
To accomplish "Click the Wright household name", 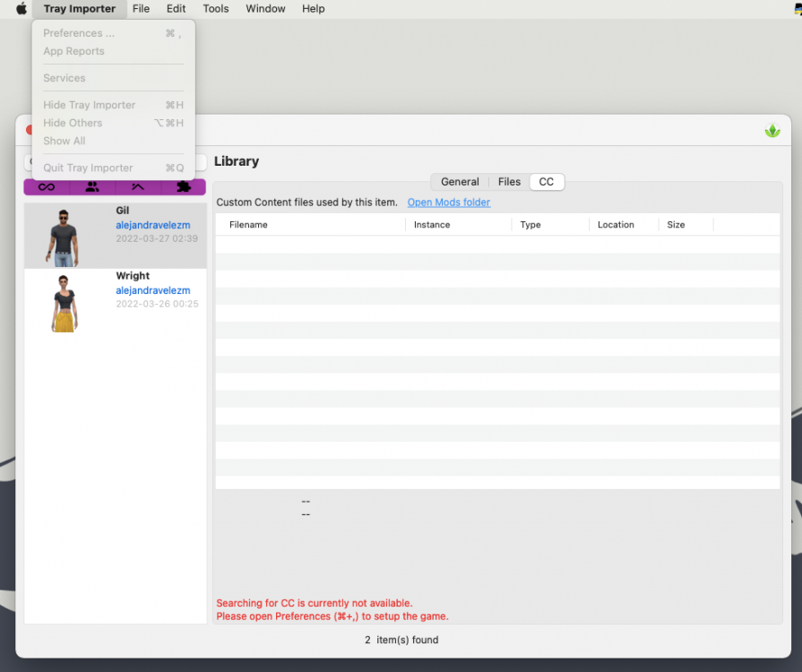I will point(133,276).
